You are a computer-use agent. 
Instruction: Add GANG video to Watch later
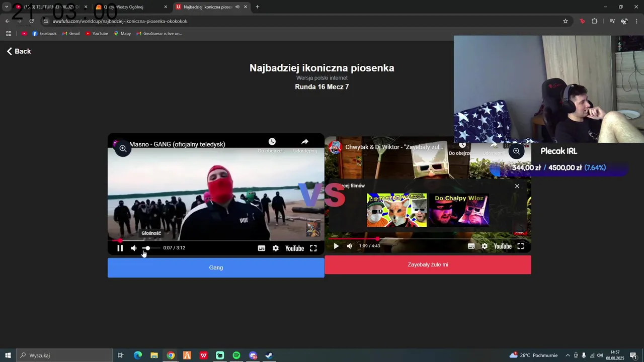pos(272,145)
